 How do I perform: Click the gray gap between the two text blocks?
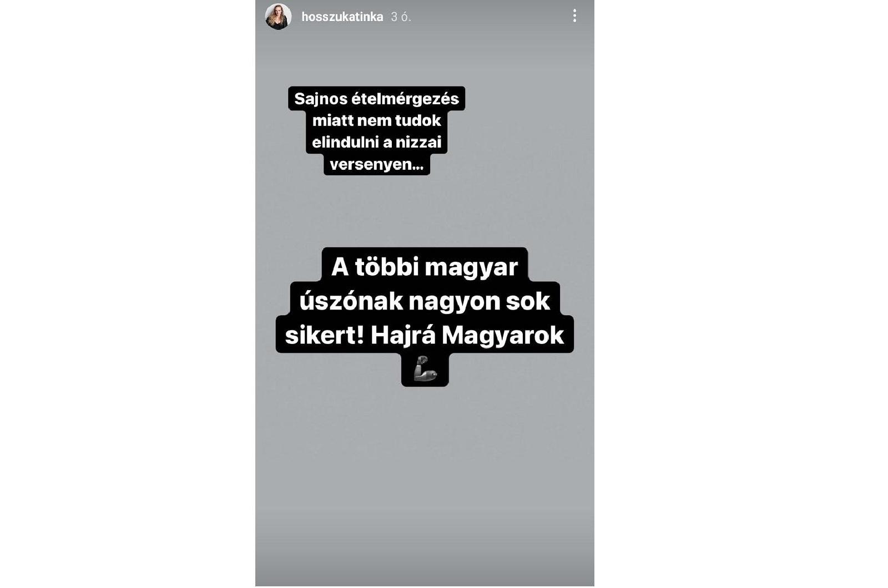click(425, 211)
